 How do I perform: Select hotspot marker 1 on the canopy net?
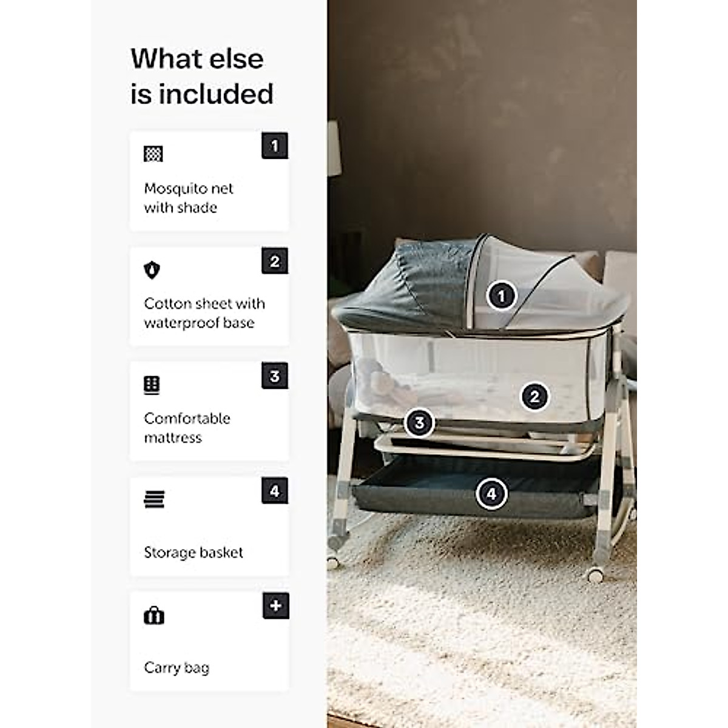pos(501,296)
